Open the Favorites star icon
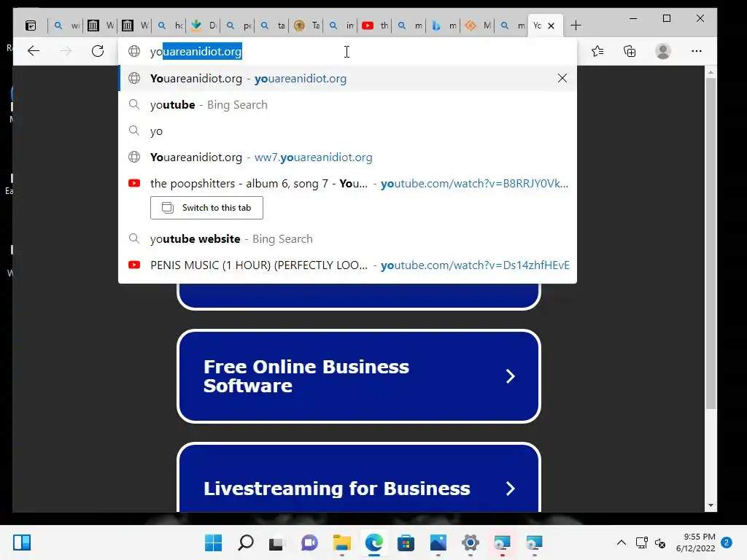Screen dimensions: 747x560 tap(597, 51)
